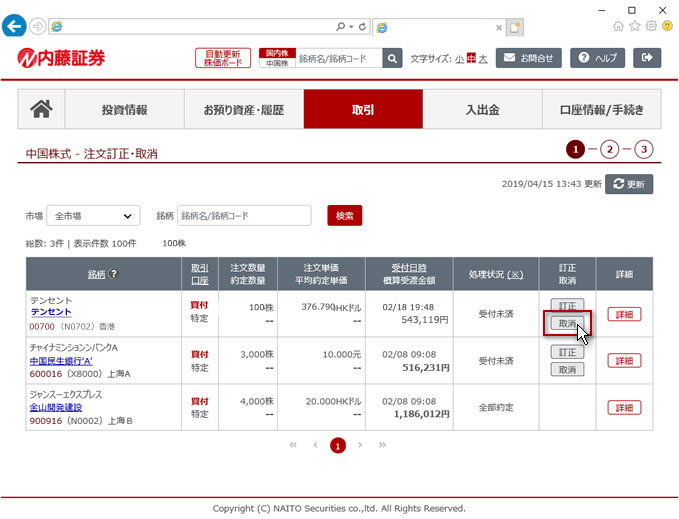Open the 中国民生銀行'A' stock link

(x=61, y=361)
